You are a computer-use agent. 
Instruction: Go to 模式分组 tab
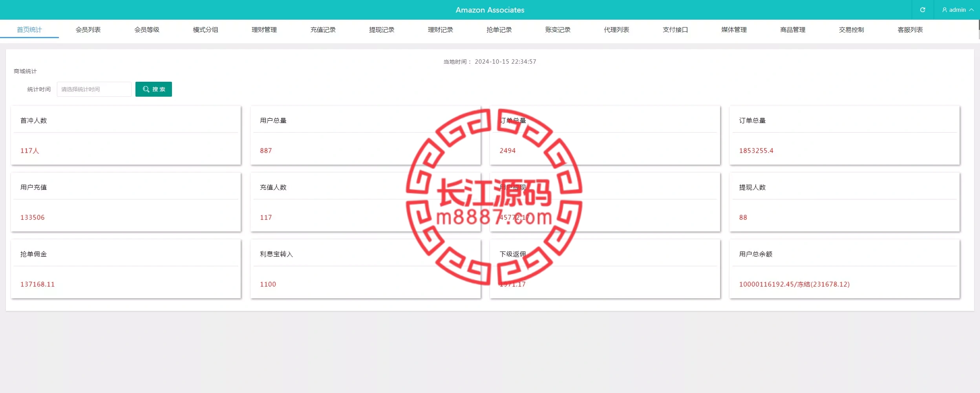pyautogui.click(x=205, y=30)
